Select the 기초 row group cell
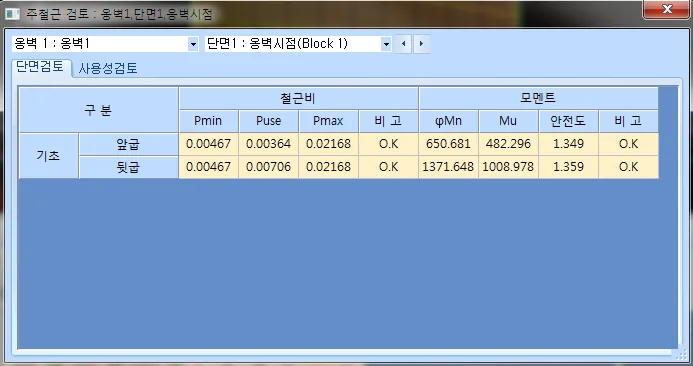The height and width of the screenshot is (366, 693). (x=49, y=156)
